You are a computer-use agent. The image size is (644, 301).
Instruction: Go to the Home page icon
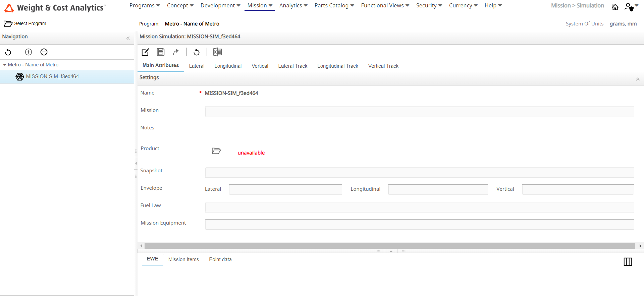(x=615, y=7)
